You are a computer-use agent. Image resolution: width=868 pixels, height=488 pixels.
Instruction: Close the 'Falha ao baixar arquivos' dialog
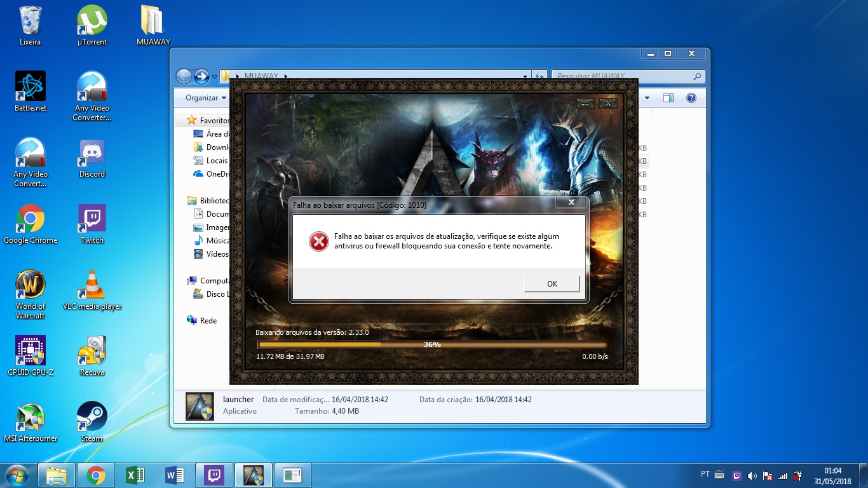571,203
